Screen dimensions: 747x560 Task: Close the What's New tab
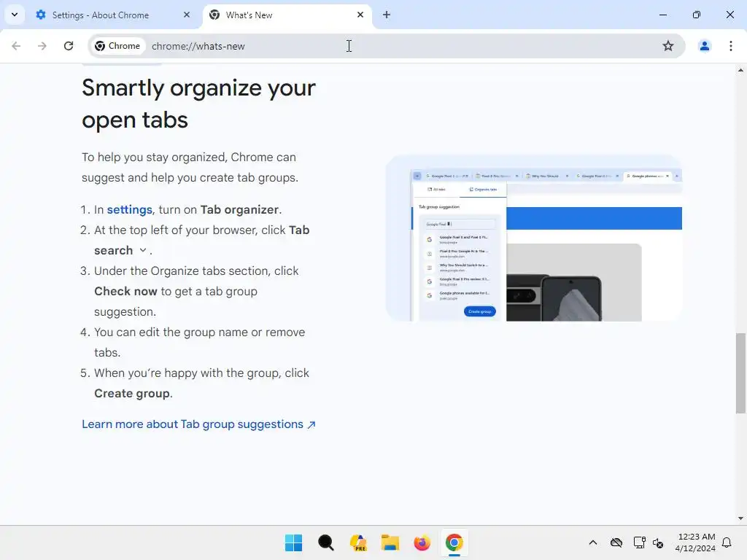(360, 15)
